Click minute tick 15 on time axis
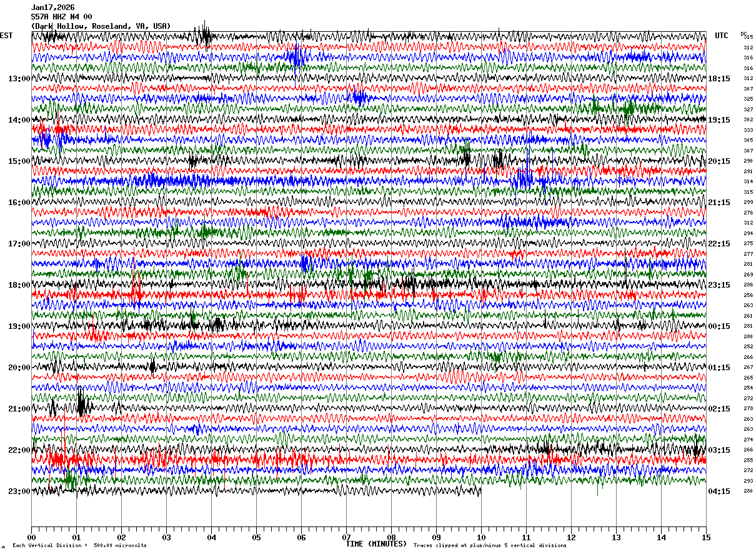This screenshot has height=554, width=756. pos(705,537)
